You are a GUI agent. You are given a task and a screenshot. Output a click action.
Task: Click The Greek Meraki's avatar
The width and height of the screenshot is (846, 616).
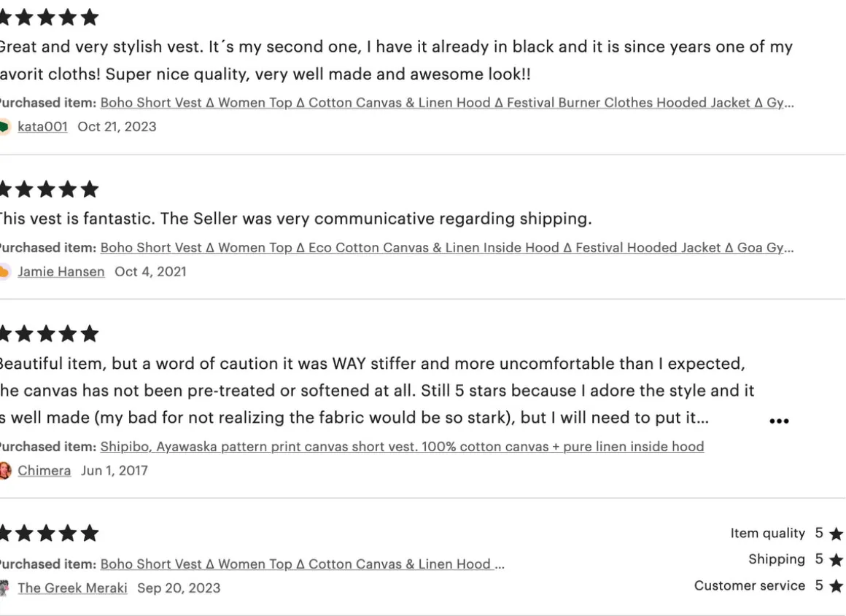click(x=4, y=588)
